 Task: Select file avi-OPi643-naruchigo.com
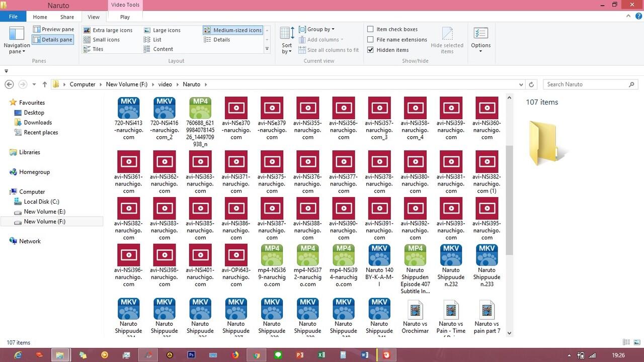(x=236, y=265)
